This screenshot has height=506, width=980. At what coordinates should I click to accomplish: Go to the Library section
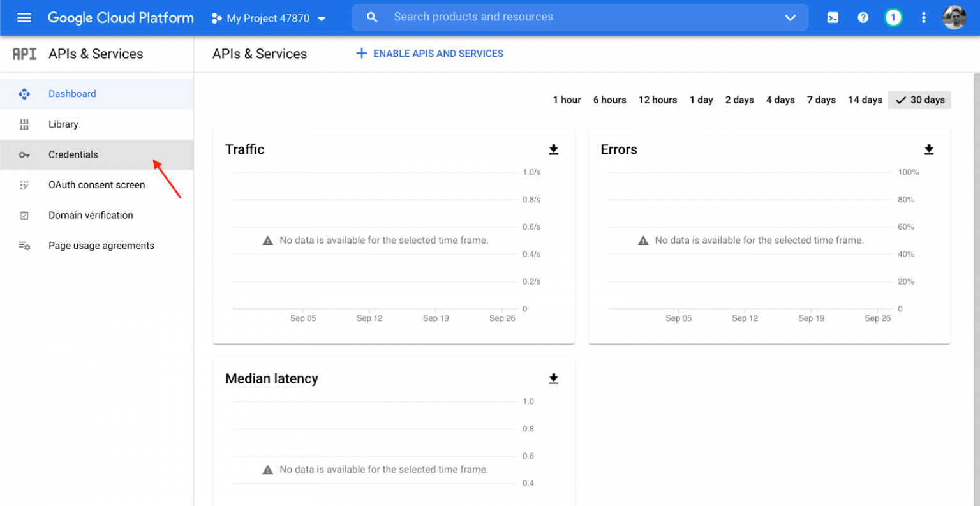point(63,124)
